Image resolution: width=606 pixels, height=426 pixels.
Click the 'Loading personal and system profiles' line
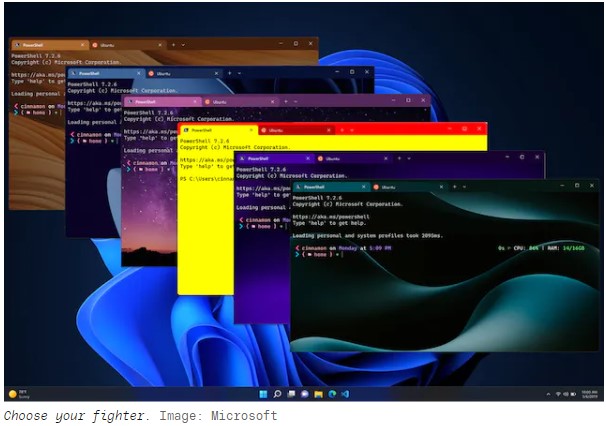tap(368, 235)
